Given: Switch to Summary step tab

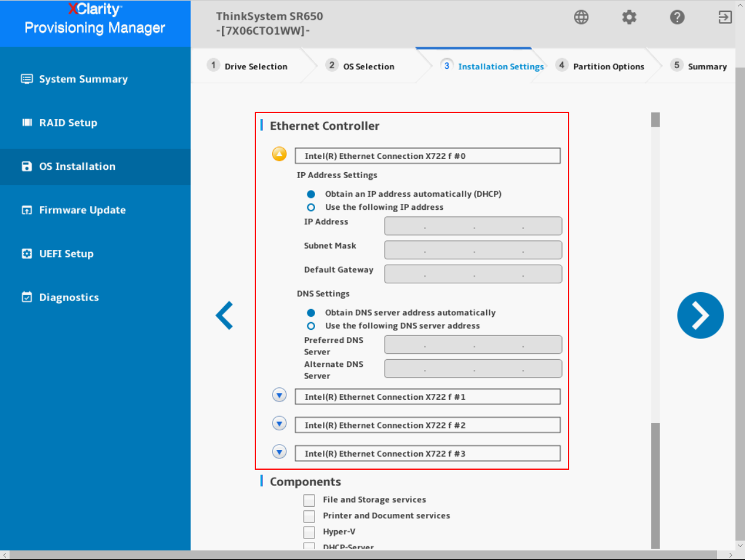Looking at the screenshot, I should tap(700, 66).
